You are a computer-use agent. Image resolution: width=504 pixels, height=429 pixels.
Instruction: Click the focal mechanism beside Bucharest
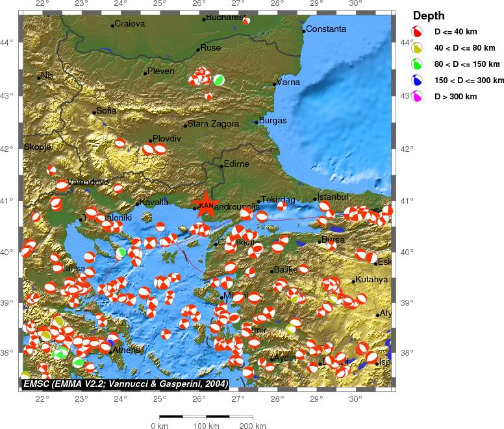click(x=246, y=21)
